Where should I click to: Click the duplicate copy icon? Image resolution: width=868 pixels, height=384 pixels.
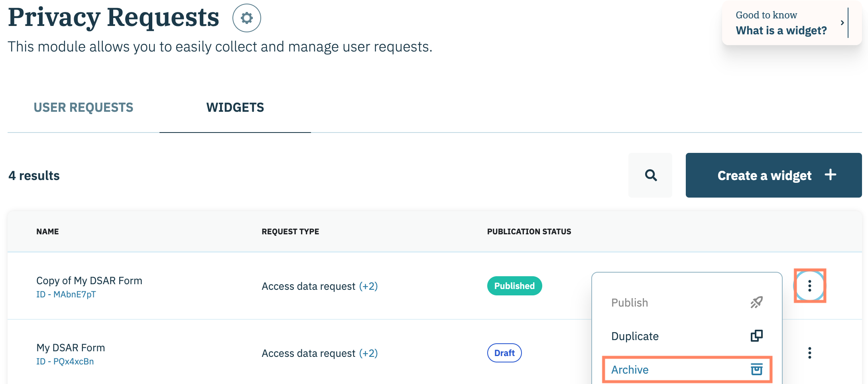point(756,336)
